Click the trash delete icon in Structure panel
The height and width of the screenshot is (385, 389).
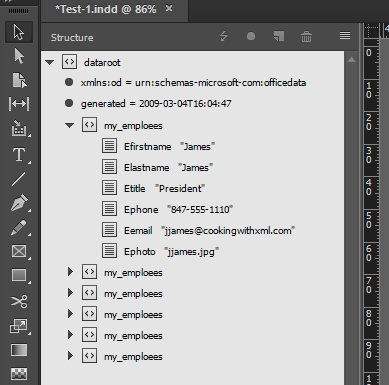pyautogui.click(x=306, y=36)
